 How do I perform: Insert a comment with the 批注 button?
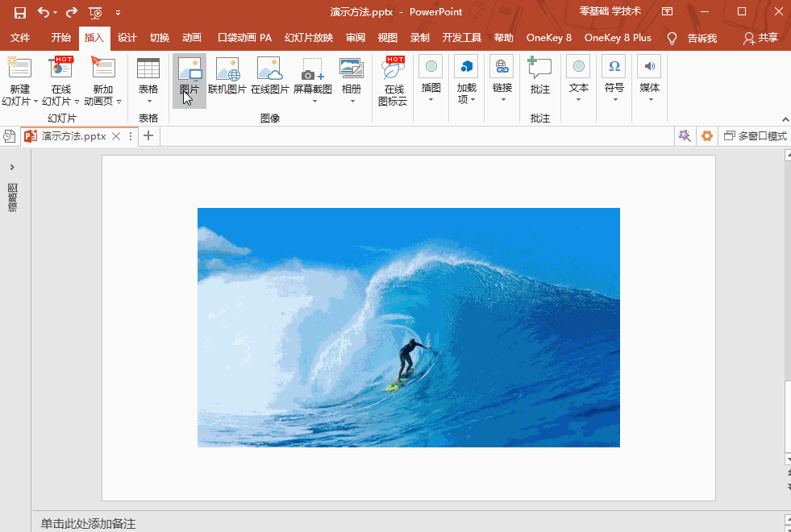tap(539, 76)
